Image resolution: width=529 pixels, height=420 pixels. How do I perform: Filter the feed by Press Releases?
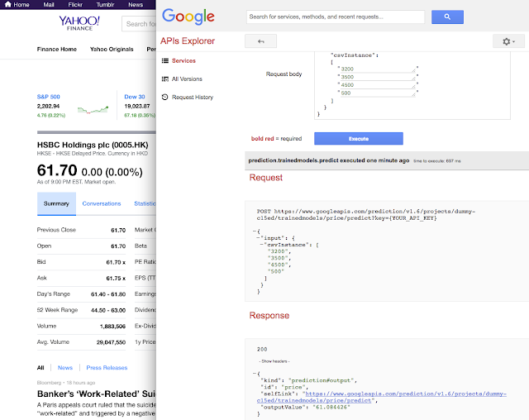tap(107, 368)
